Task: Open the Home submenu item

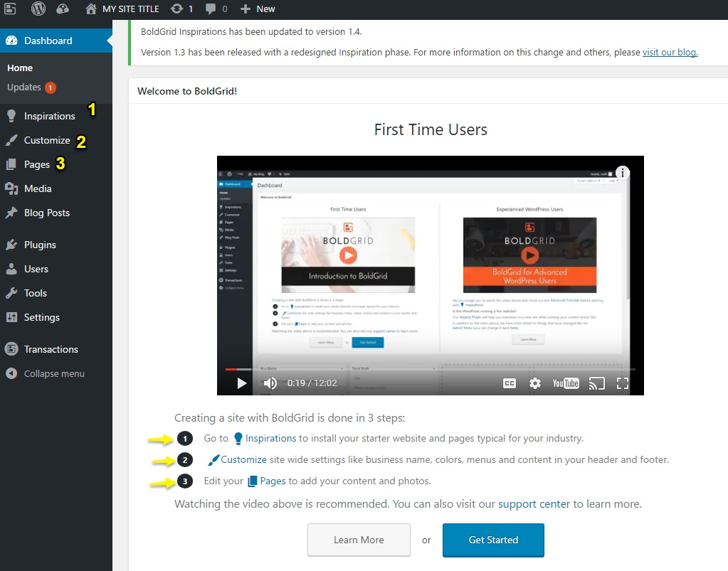Action: 20,68
